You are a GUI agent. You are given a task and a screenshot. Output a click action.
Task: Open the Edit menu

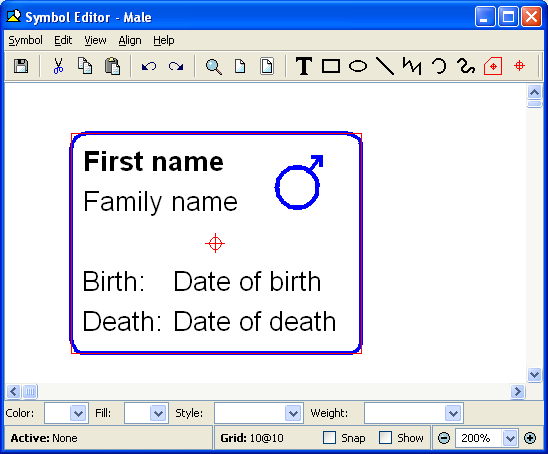click(63, 40)
